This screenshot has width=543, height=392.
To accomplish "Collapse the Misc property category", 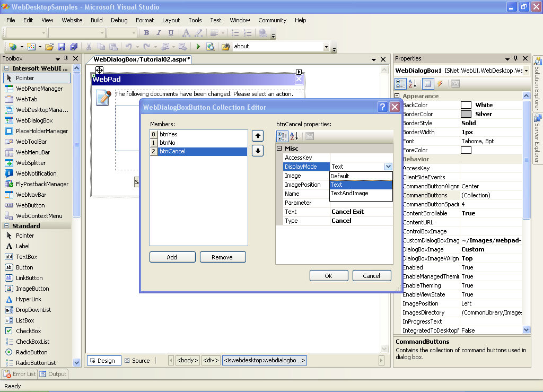I will pos(279,149).
